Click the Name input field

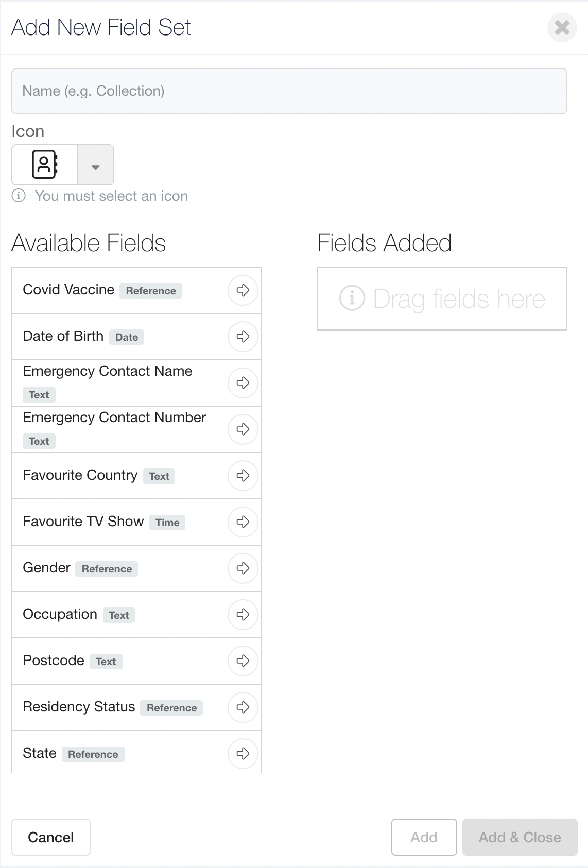[x=289, y=91]
